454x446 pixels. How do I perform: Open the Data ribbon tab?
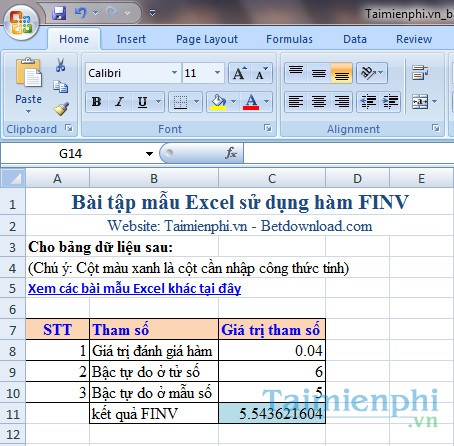[x=355, y=39]
